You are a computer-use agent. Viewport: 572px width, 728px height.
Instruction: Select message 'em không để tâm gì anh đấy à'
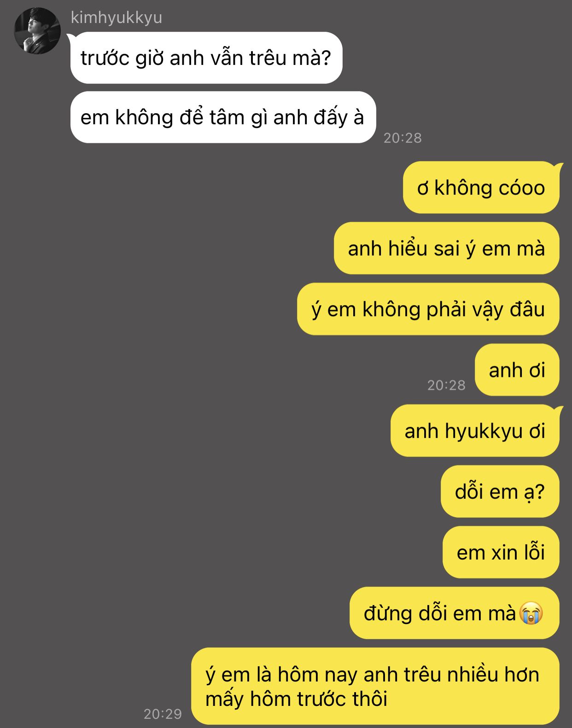(x=223, y=117)
